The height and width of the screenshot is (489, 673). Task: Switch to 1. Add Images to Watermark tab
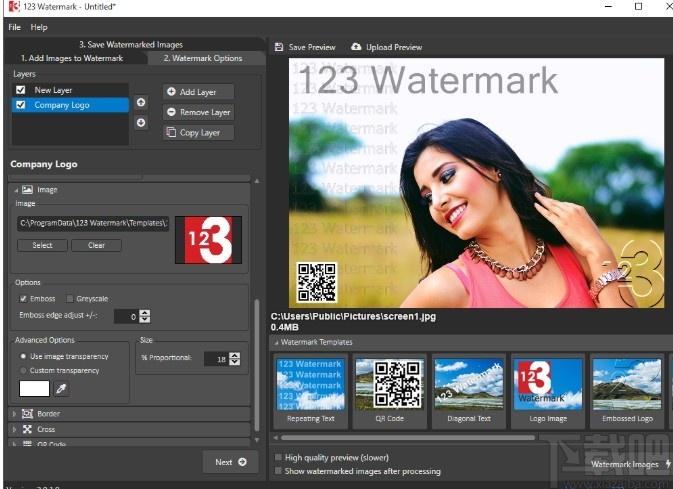(x=72, y=58)
